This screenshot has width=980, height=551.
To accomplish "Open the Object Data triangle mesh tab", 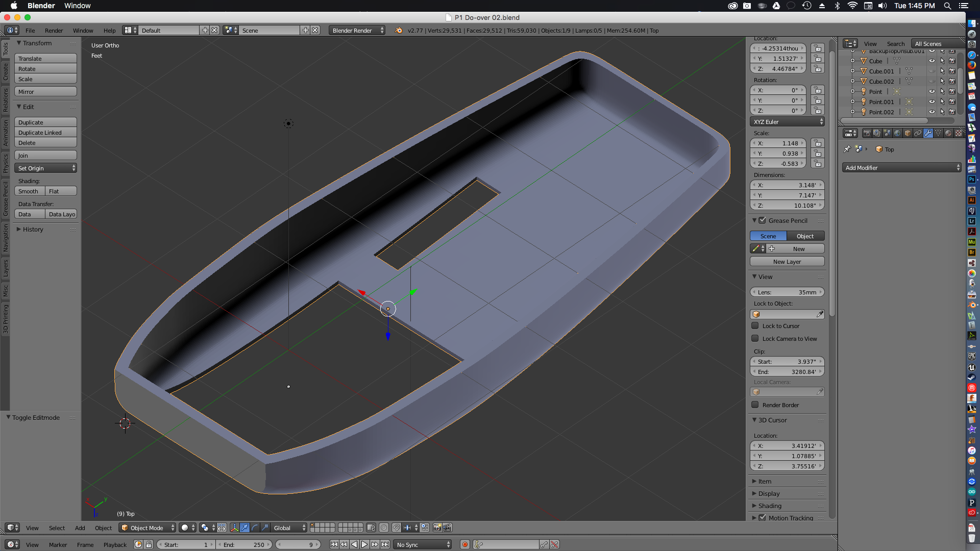I will (938, 133).
